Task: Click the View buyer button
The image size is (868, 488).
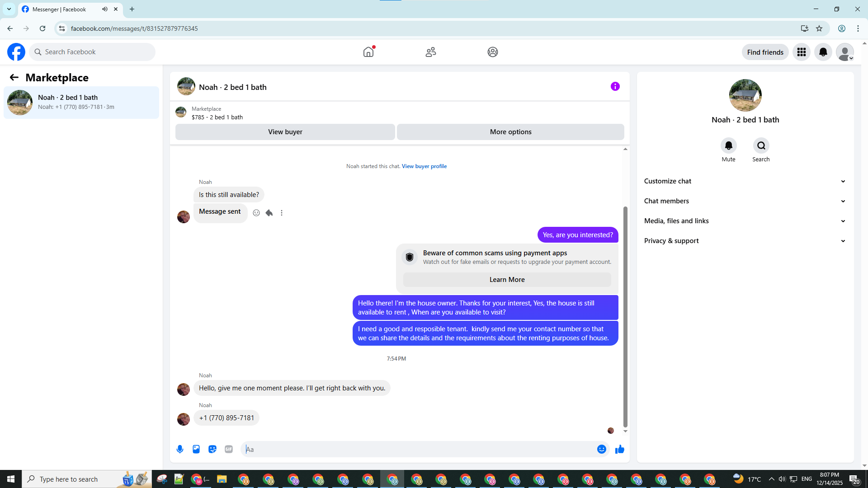Action: (x=285, y=132)
